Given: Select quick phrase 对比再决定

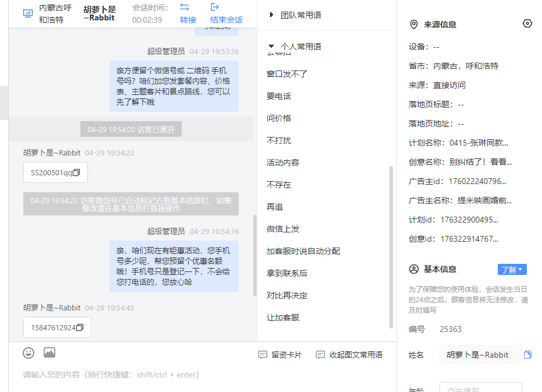Looking at the screenshot, I should click(x=287, y=295).
